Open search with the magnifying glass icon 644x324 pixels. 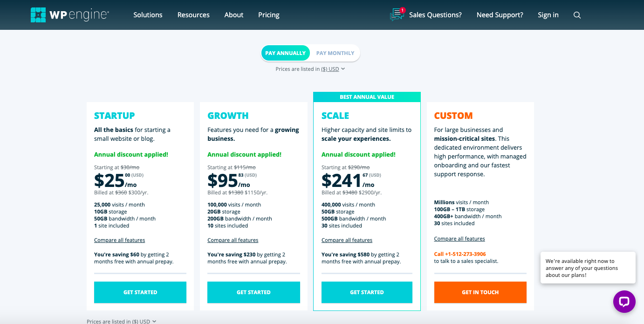pos(577,15)
